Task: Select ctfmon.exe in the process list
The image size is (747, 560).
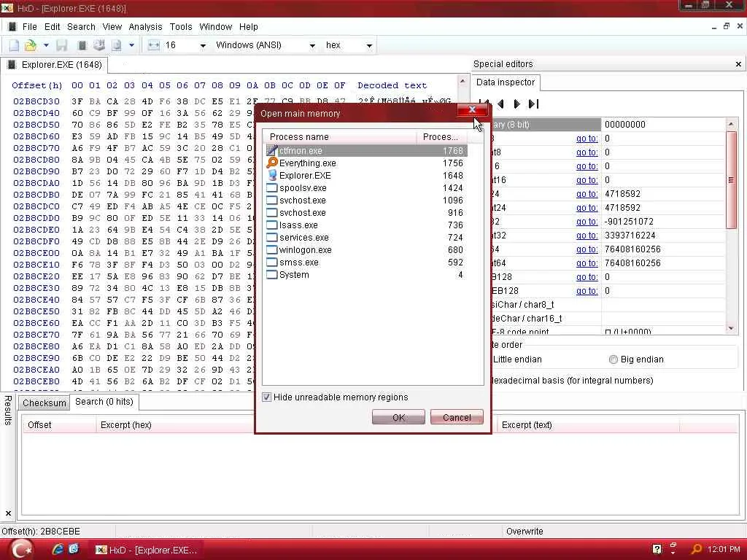Action: coord(365,150)
